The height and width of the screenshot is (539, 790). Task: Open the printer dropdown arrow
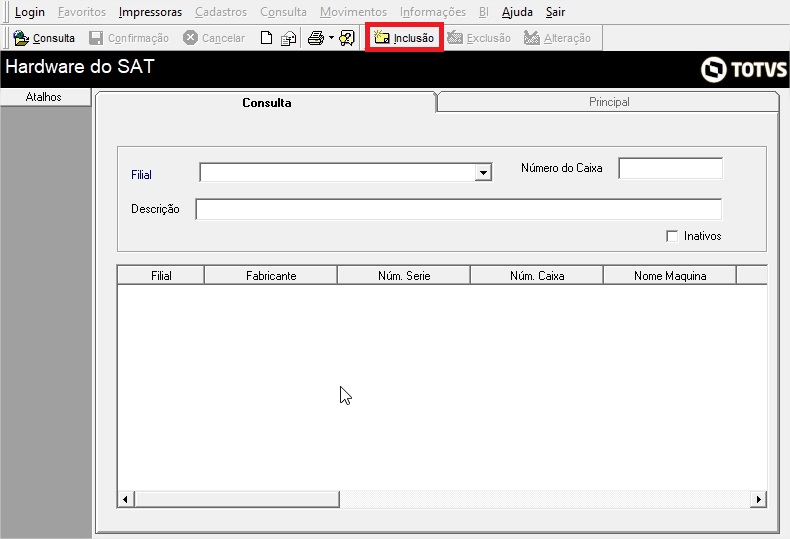(x=331, y=38)
